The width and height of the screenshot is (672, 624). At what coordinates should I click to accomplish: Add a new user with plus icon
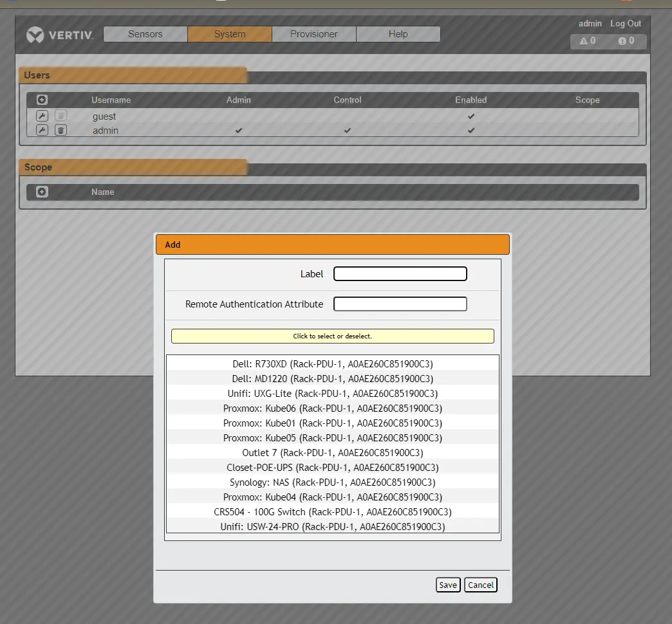click(42, 100)
